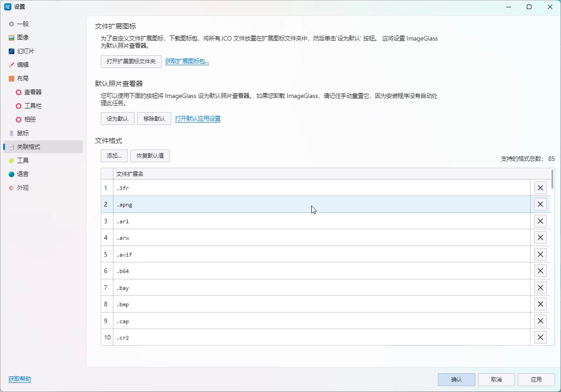Viewport: 561px width, 392px height.
Task: Click the 移除默认 (Remove default) button
Action: [154, 119]
